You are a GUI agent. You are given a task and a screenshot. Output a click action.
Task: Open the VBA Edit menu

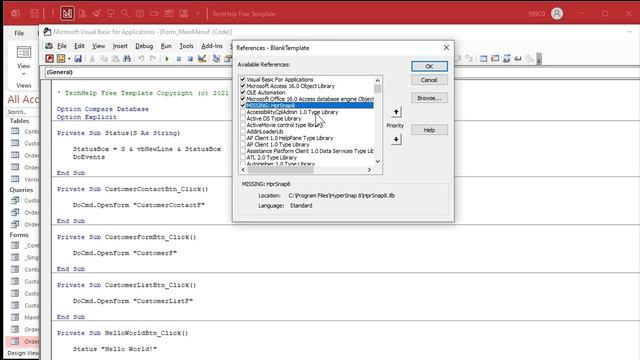point(79,46)
